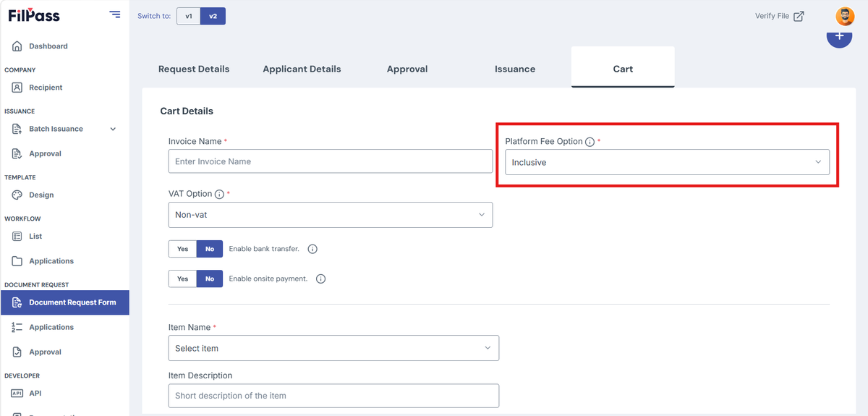Switch to Applicant Details tab
The width and height of the screenshot is (868, 416).
[302, 69]
